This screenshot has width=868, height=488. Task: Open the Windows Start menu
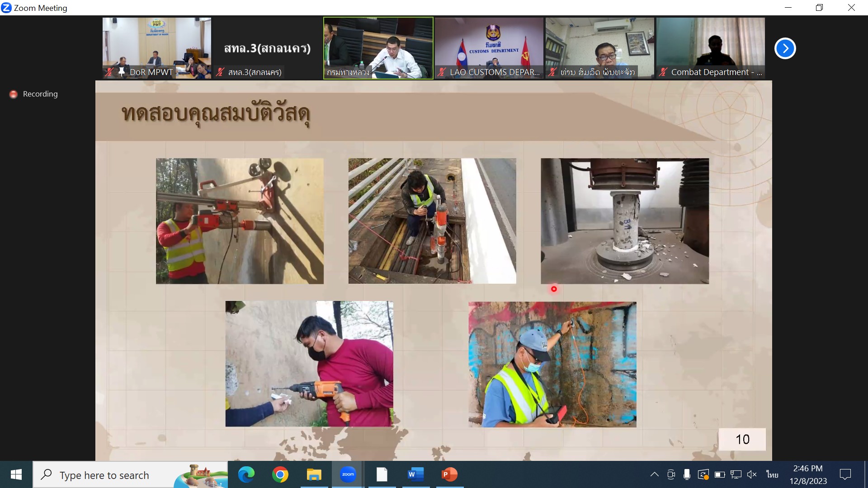pyautogui.click(x=16, y=474)
